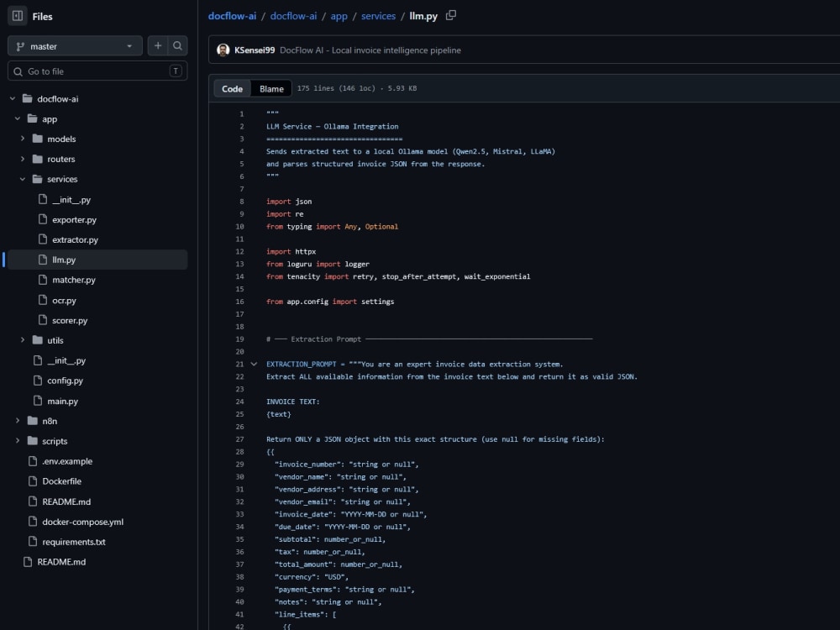Open KSensei99 avatar image

[223, 50]
